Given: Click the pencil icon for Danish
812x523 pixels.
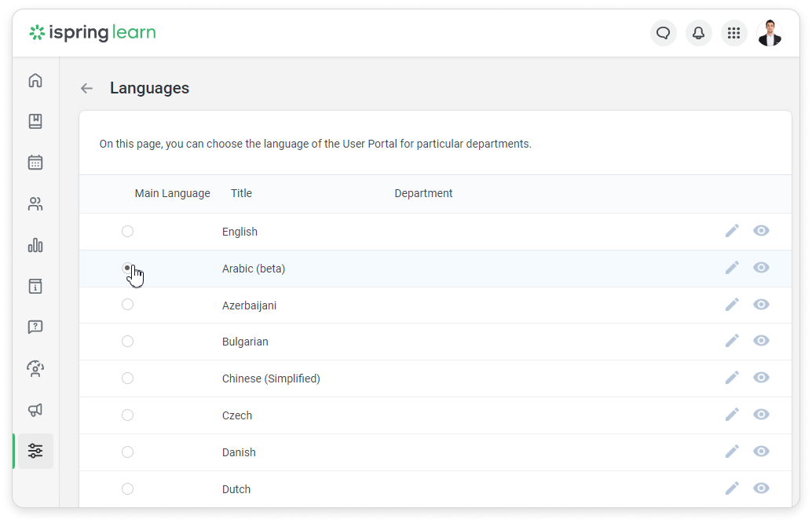Looking at the screenshot, I should pos(732,452).
